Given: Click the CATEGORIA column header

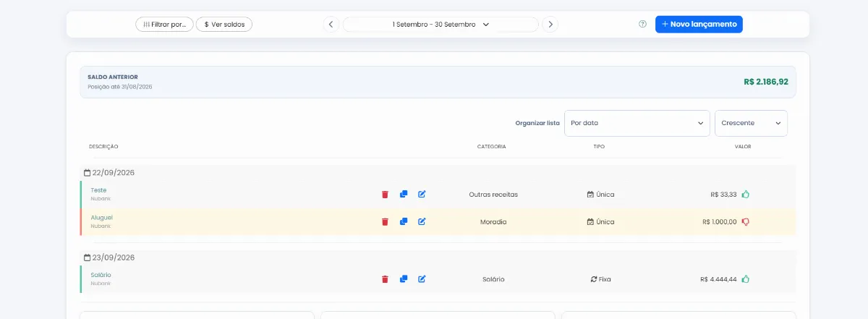Looking at the screenshot, I should pyautogui.click(x=492, y=147).
